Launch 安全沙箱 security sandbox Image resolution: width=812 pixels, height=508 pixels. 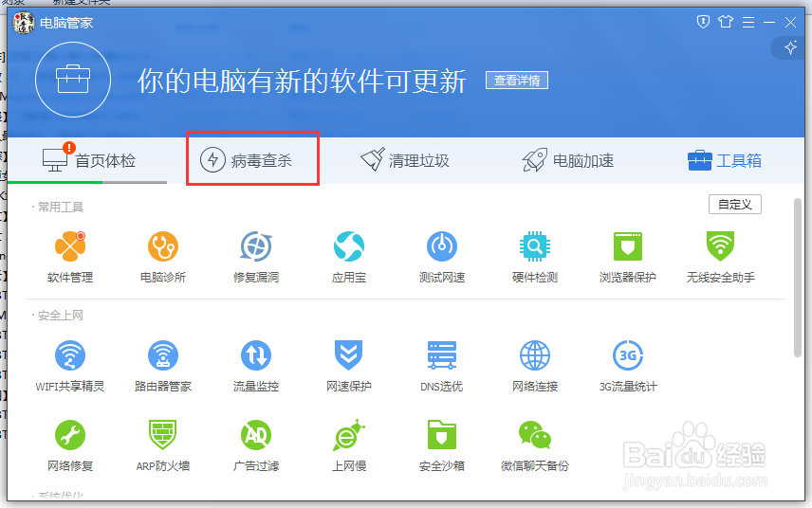442,446
